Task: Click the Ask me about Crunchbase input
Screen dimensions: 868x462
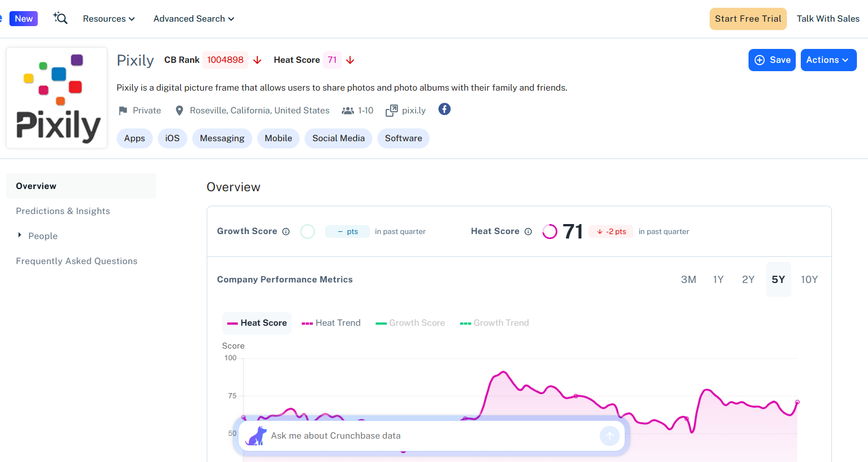Action: [x=431, y=436]
